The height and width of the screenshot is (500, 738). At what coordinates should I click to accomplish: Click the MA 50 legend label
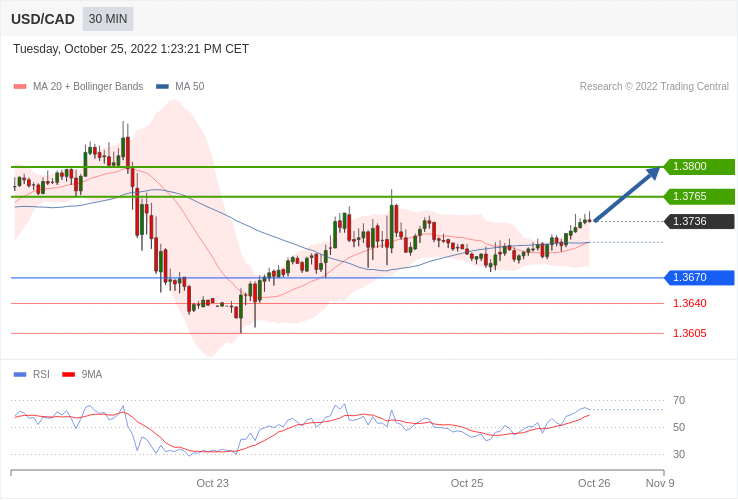(x=190, y=87)
